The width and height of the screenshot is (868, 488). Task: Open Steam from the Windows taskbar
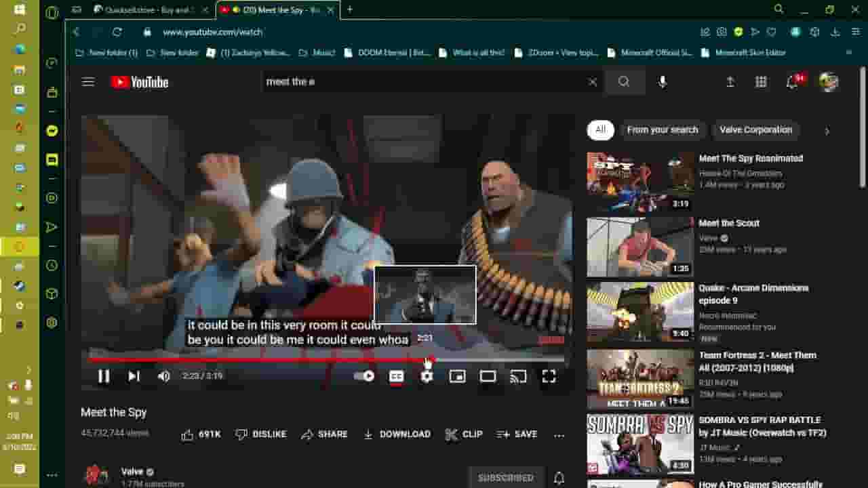pos(20,286)
